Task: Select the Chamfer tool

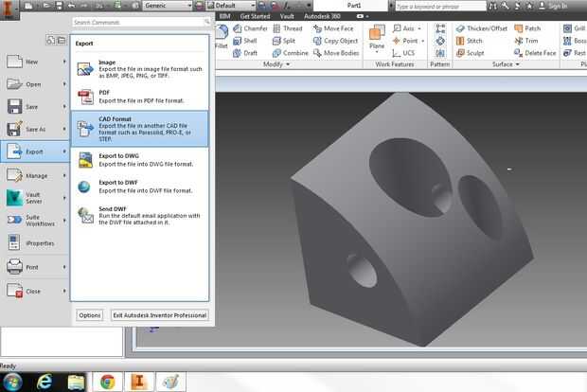Action: pos(250,28)
